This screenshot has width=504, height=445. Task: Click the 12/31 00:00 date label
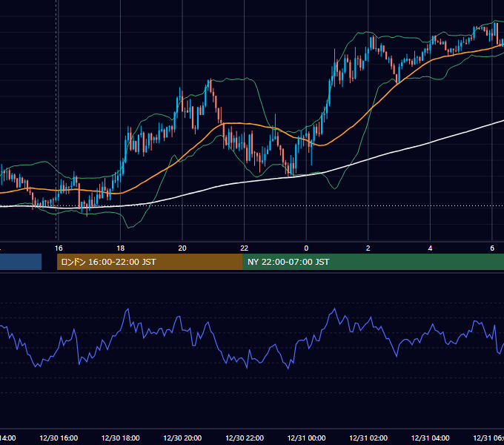pos(306,438)
